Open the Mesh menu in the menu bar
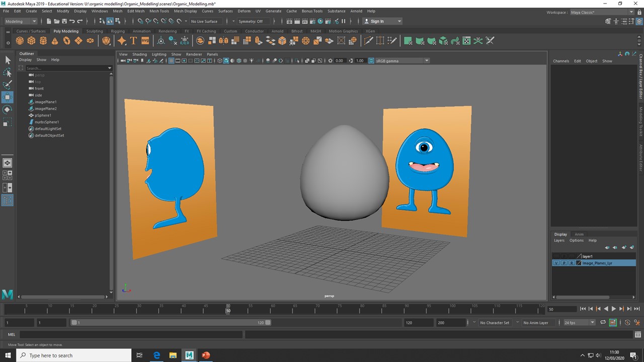This screenshot has height=362, width=644. pyautogui.click(x=117, y=11)
